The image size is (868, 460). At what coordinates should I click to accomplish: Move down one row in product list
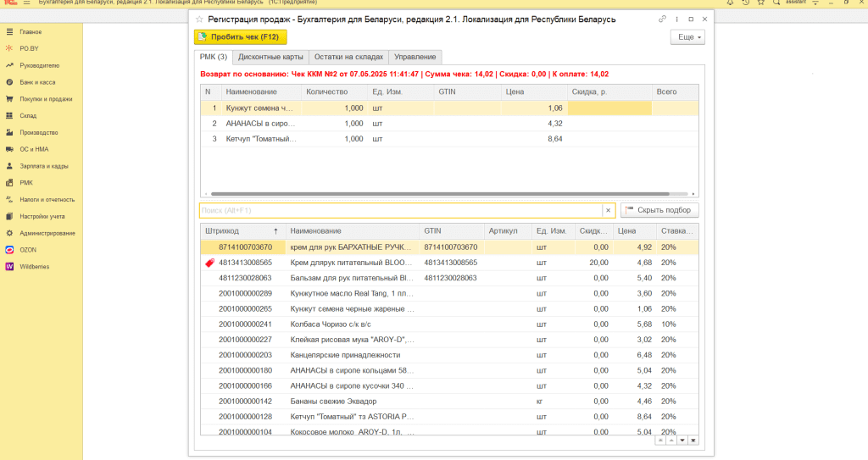coord(682,441)
